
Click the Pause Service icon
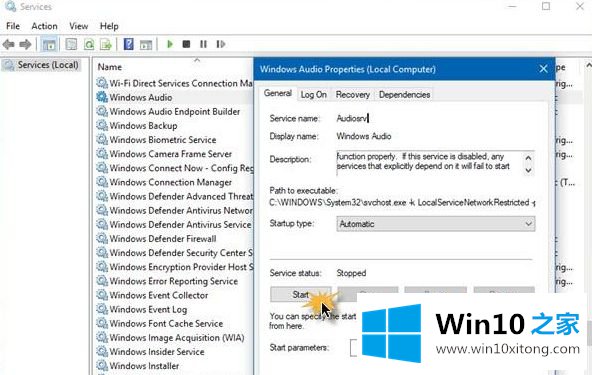(x=203, y=45)
